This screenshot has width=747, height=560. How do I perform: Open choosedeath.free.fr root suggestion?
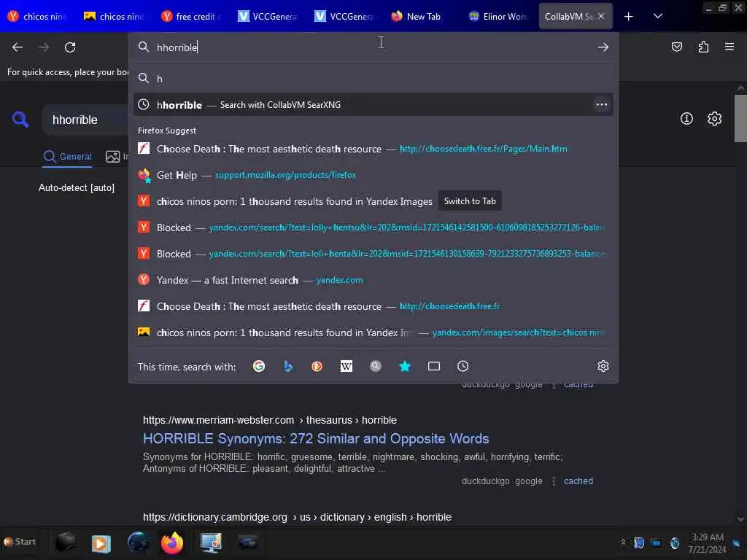click(373, 306)
